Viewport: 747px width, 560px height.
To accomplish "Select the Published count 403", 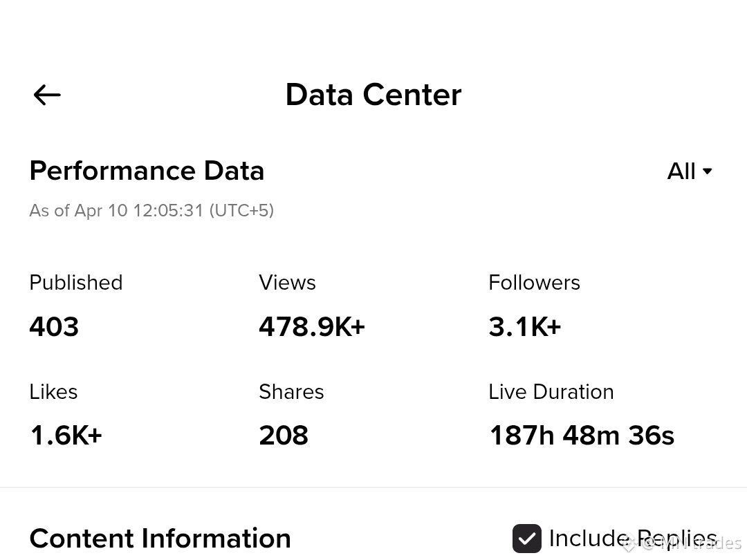I will (54, 326).
